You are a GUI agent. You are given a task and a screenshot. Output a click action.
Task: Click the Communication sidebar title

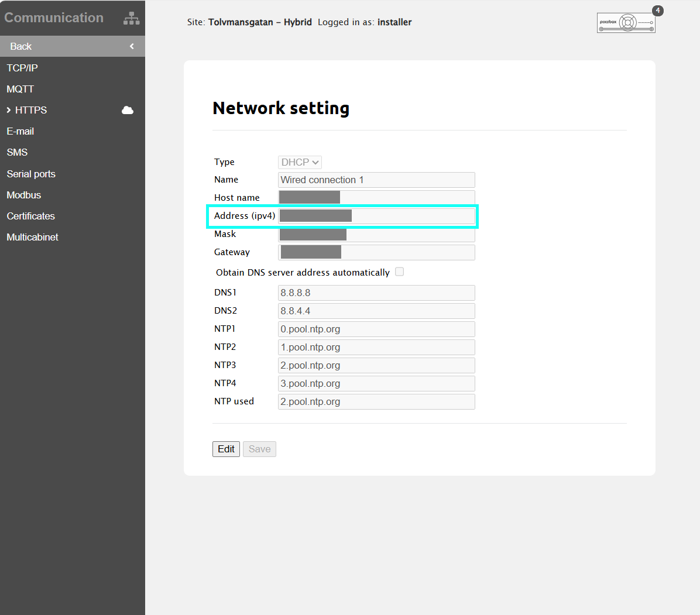54,18
